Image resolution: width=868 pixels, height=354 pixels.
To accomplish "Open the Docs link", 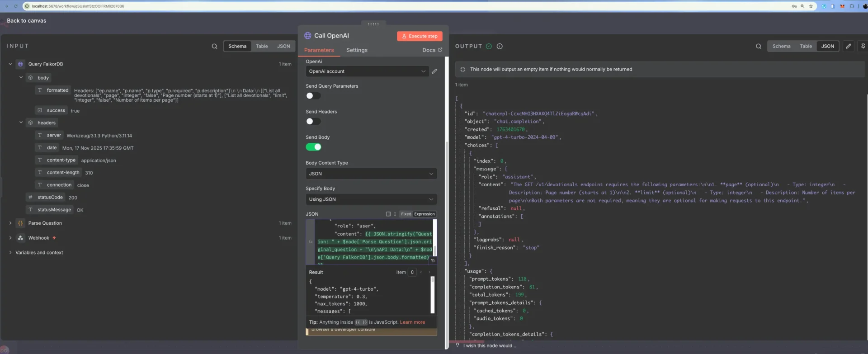I will click(x=432, y=50).
